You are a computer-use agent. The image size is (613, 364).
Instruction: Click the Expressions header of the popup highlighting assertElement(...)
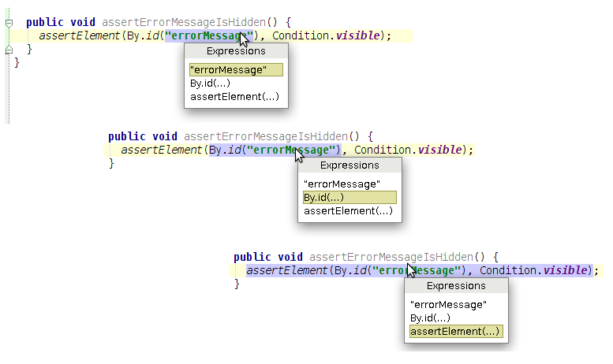pyautogui.click(x=456, y=286)
